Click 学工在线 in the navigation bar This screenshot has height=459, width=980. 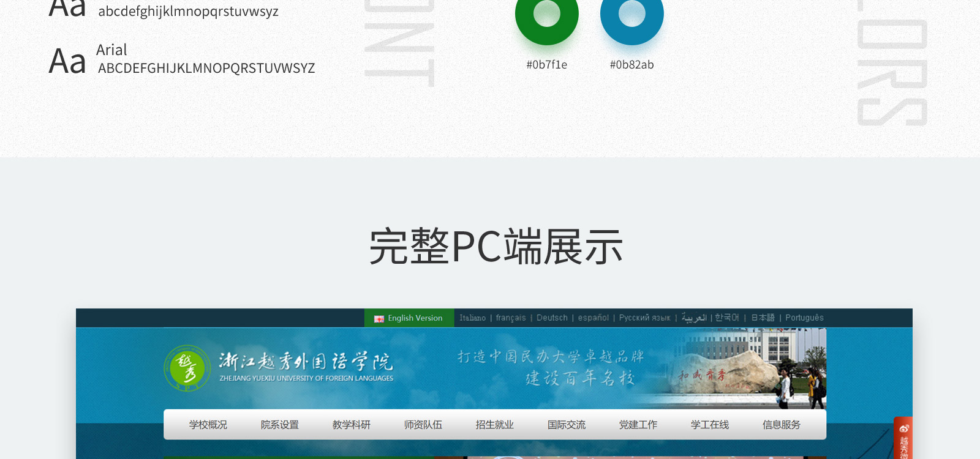pos(710,425)
